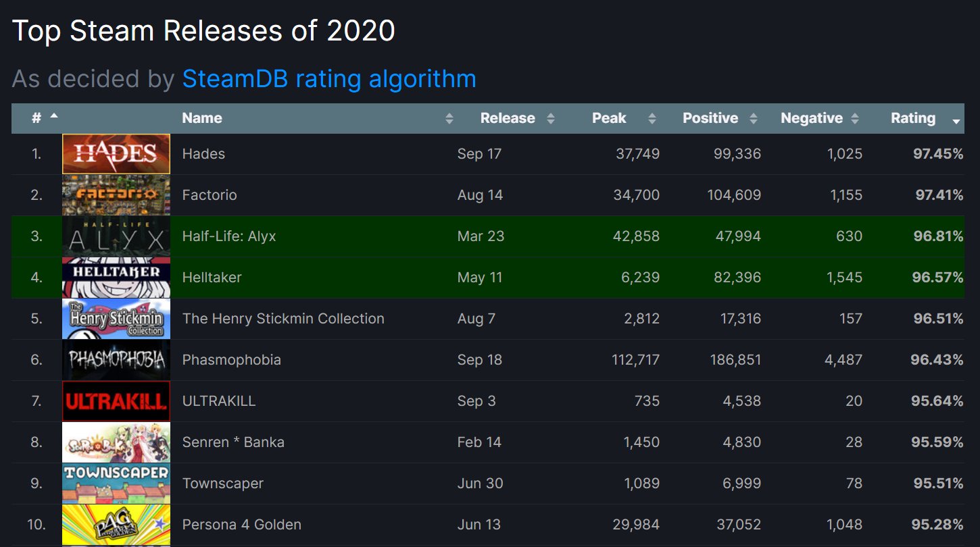Click the Phasmophobia banner image
Screen dimensions: 980x547
[116, 360]
